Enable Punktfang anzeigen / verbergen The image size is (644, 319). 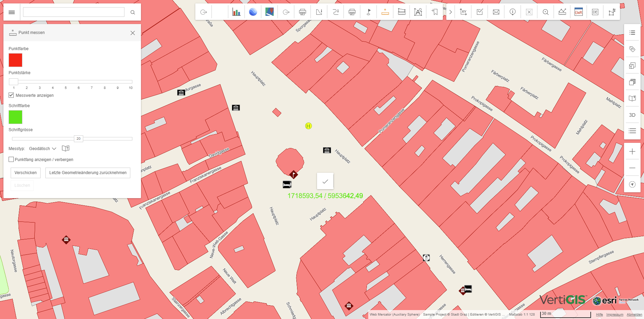[11, 159]
